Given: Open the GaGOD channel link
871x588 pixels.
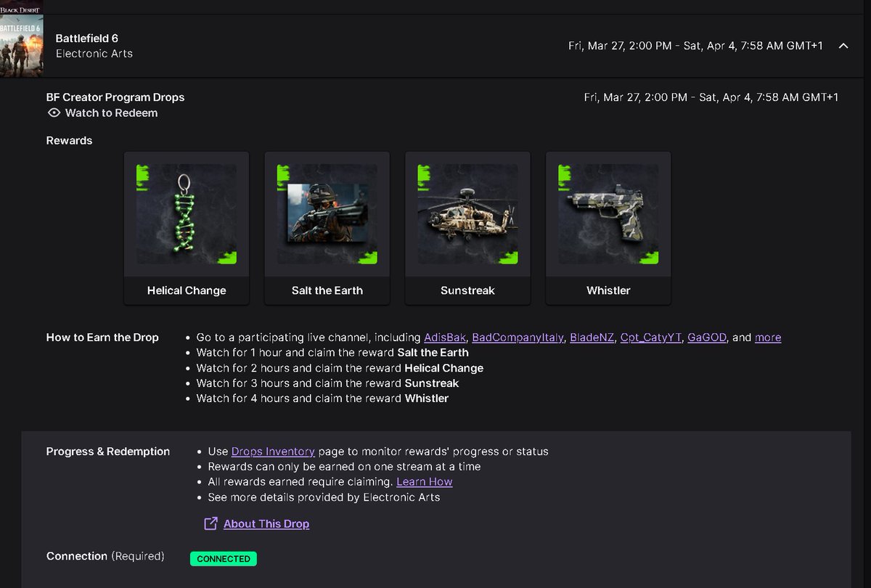Looking at the screenshot, I should coord(707,338).
